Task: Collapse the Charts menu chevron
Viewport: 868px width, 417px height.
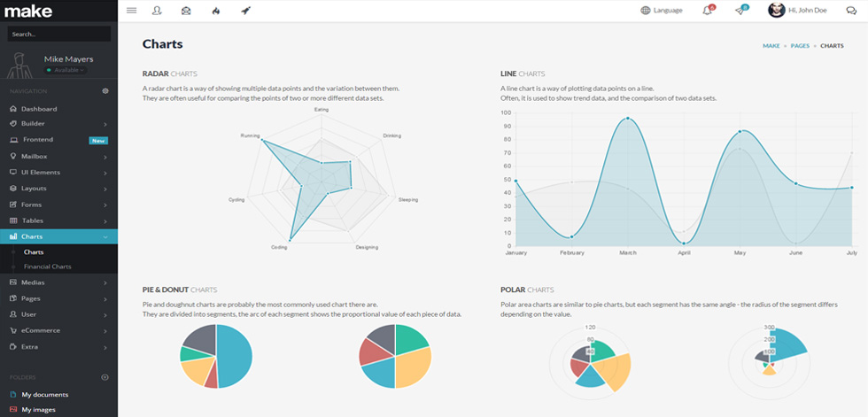Action: (105, 236)
